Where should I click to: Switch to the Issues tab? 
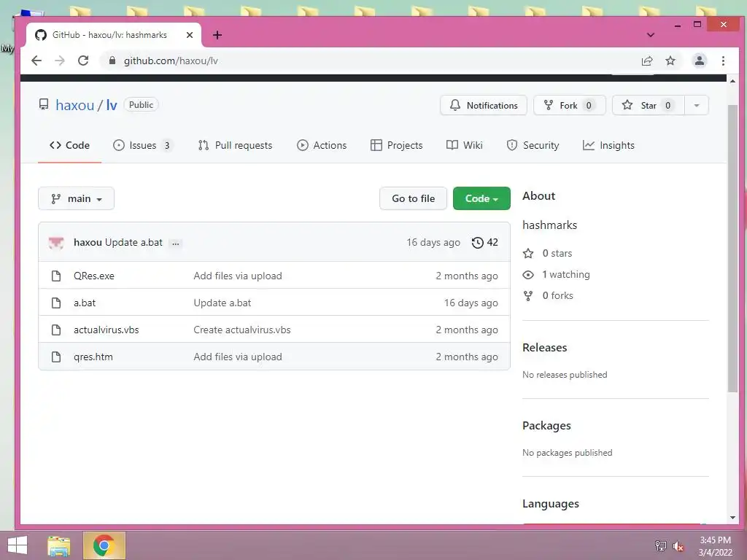[x=143, y=145]
